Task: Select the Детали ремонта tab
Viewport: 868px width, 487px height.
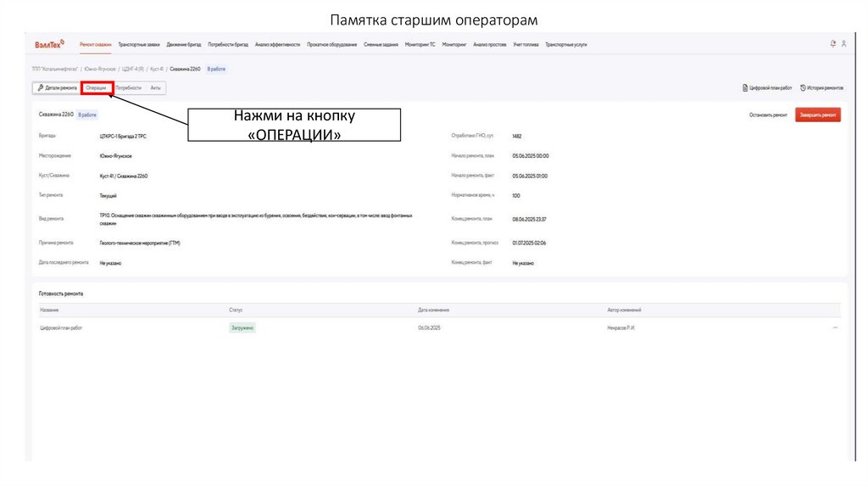Action: point(57,87)
